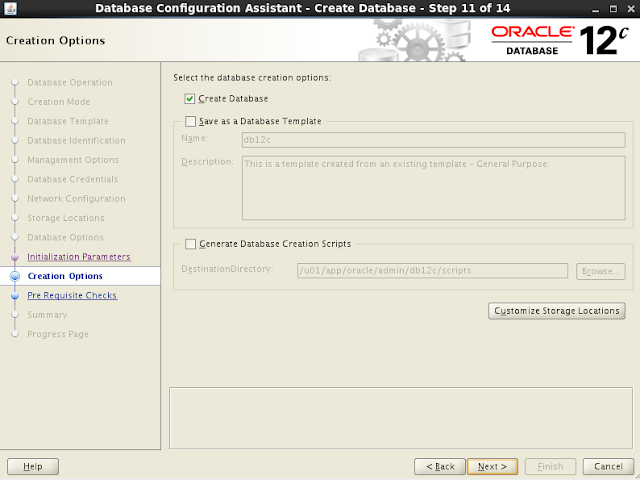Click the empty message area at bottom
Viewport: 640px width, 480px height.
(401, 418)
